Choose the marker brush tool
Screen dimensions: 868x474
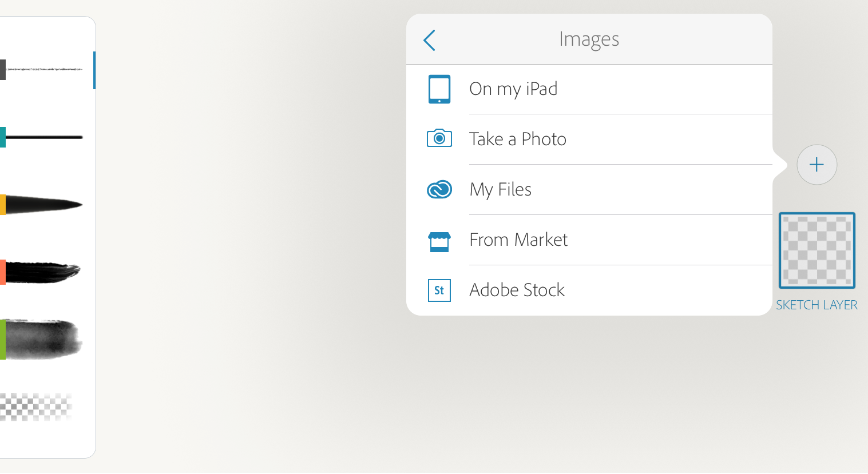coord(40,205)
